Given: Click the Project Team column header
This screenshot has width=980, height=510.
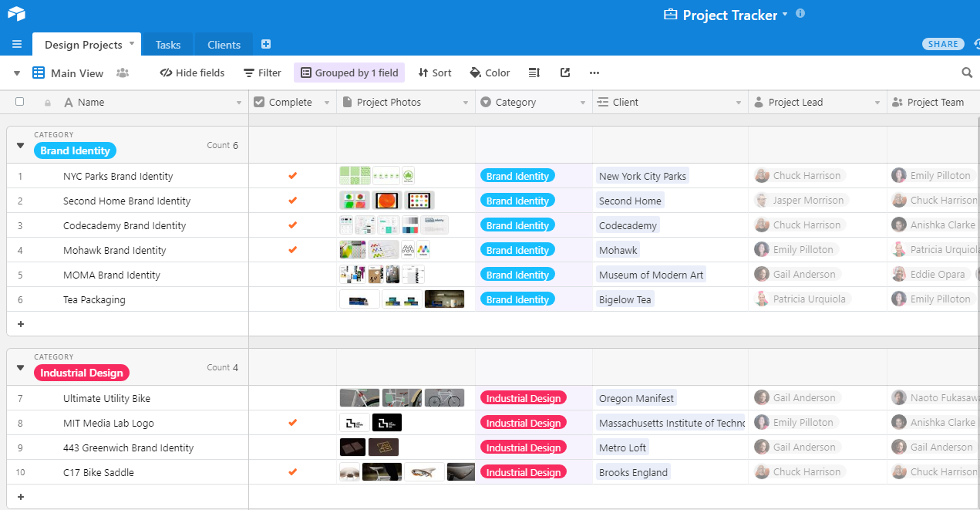Looking at the screenshot, I should click(934, 103).
